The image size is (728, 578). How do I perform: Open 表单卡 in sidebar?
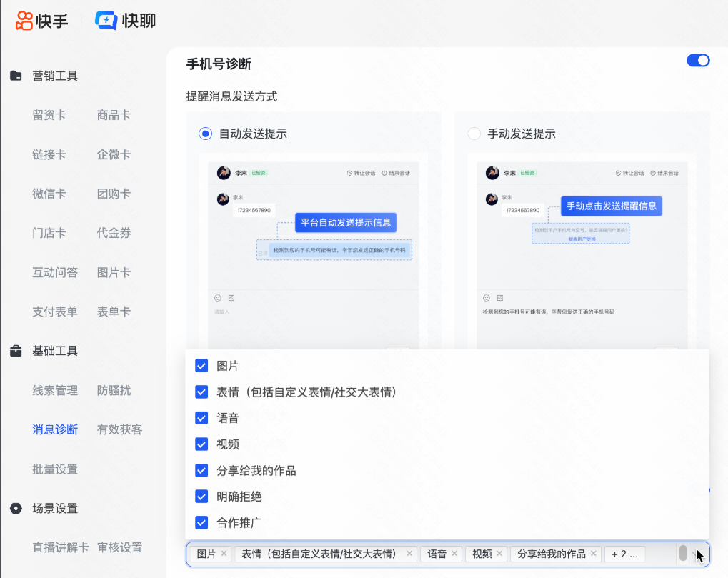point(114,312)
